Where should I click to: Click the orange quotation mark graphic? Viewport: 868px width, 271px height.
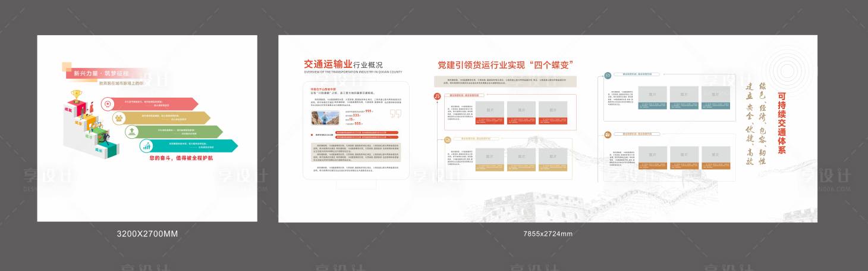pos(395,114)
